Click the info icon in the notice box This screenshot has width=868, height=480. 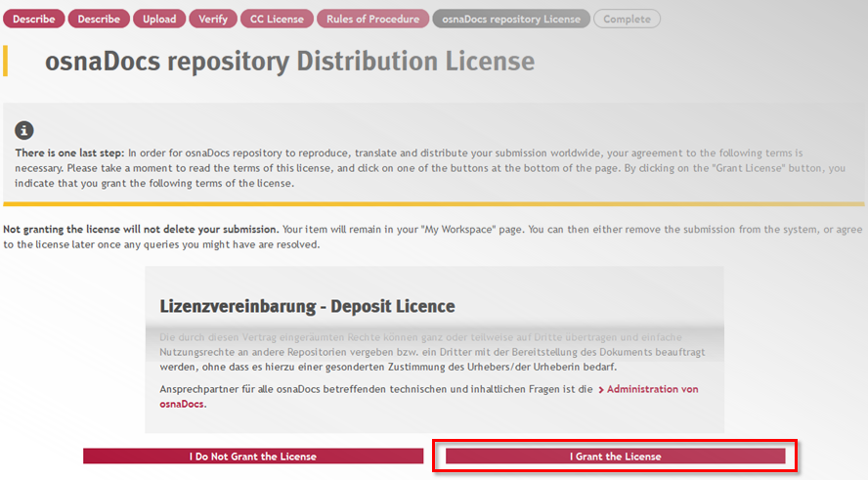[24, 131]
